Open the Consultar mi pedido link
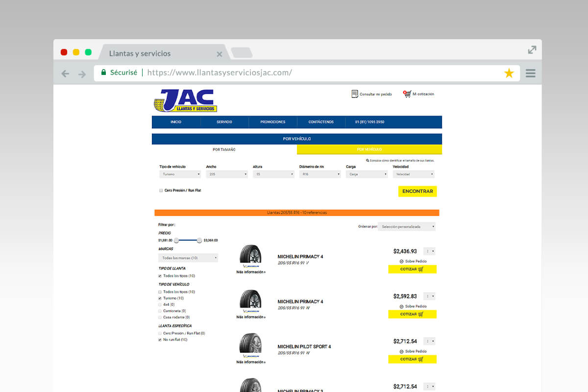 pyautogui.click(x=376, y=94)
